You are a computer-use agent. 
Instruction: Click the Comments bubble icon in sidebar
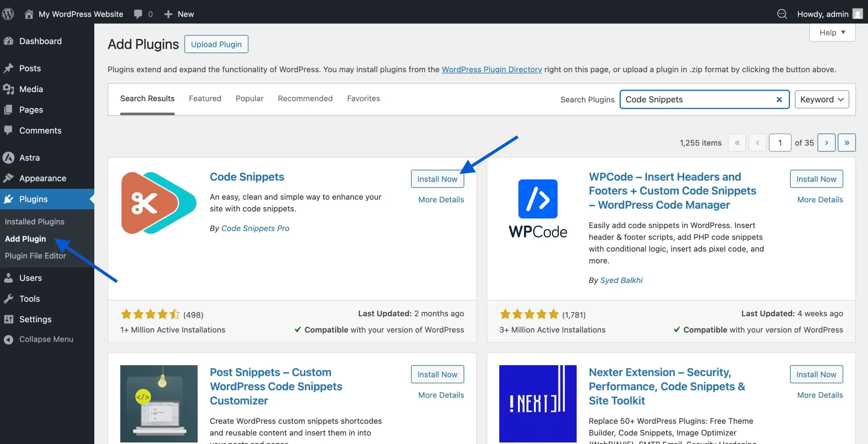click(x=8, y=130)
